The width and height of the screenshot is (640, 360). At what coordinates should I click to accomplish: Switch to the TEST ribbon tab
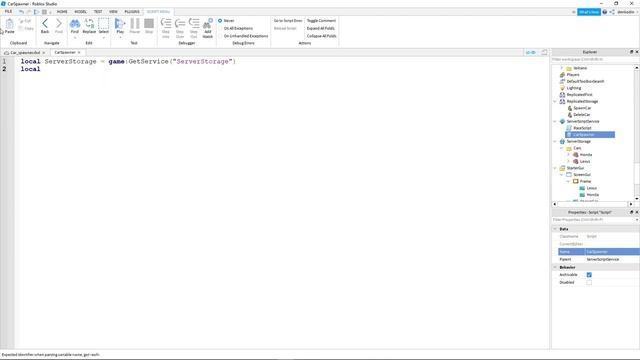click(98, 12)
